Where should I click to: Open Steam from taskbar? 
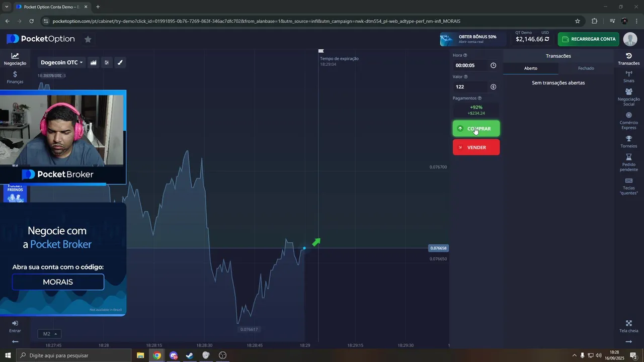(190, 355)
